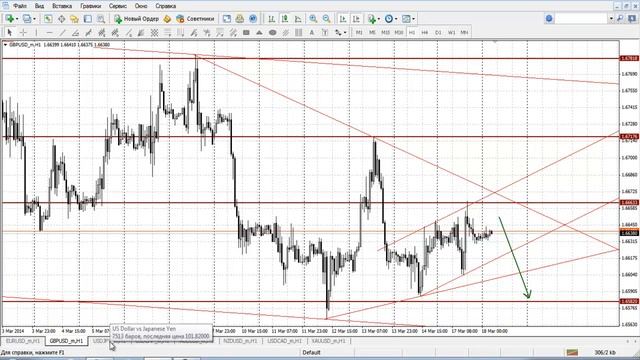The width and height of the screenshot is (640, 360).
Task: Open the XAUUSD_m,H1 chart tab
Action: (x=328, y=341)
